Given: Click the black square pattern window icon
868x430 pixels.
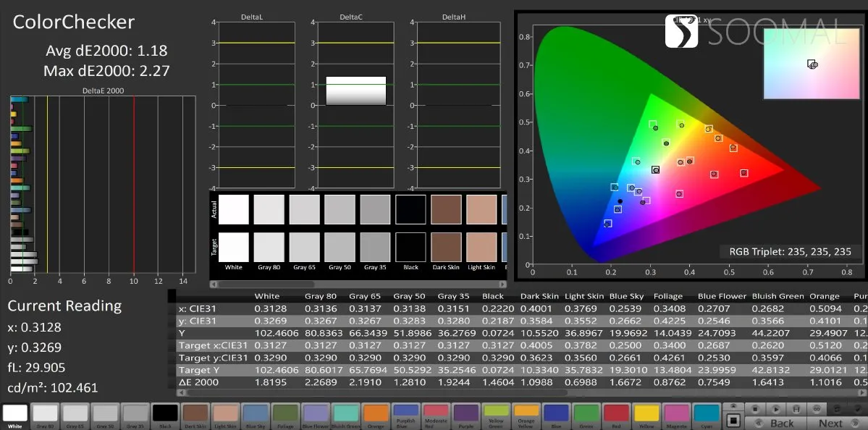Looking at the screenshot, I should point(733,421).
